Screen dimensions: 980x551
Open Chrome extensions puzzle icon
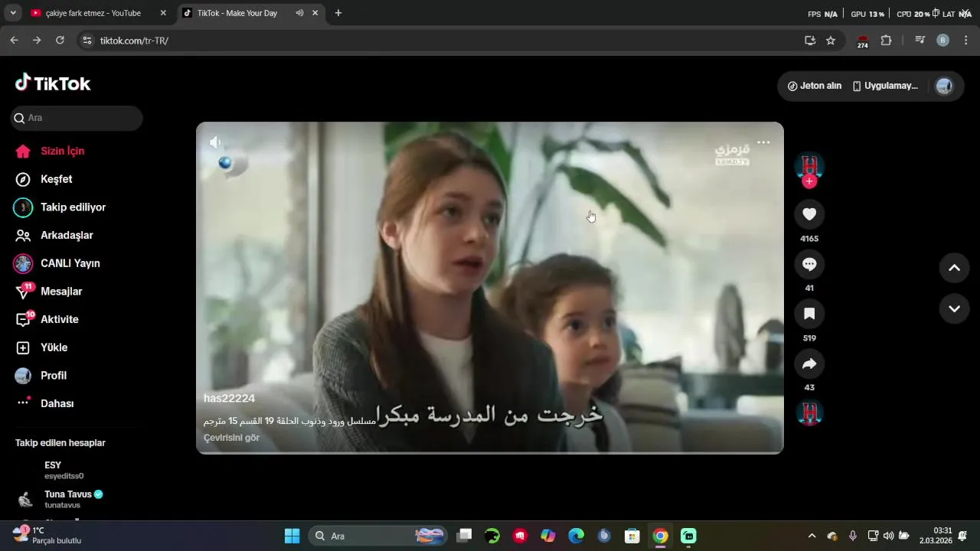tap(886, 41)
